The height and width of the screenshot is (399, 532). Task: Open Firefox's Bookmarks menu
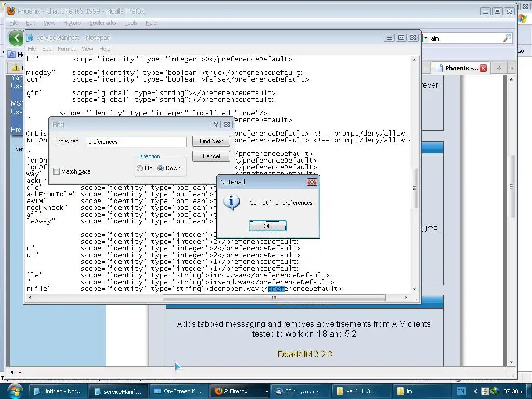pos(102,23)
